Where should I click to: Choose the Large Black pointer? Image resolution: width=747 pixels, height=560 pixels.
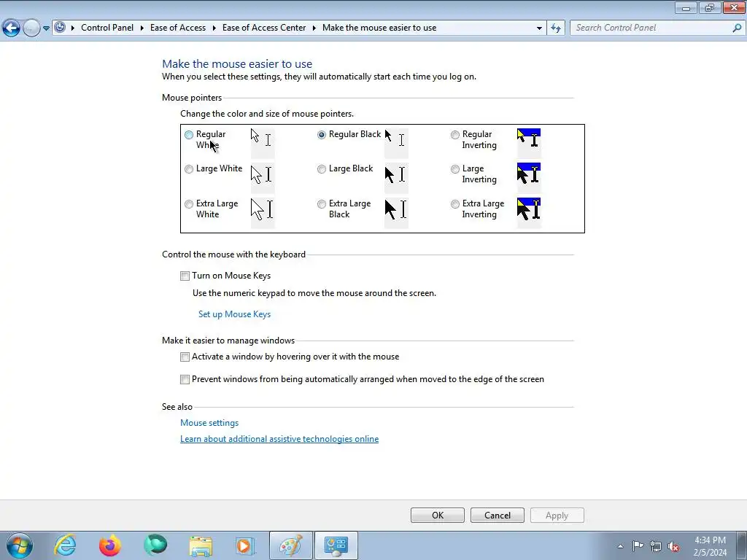(x=322, y=169)
